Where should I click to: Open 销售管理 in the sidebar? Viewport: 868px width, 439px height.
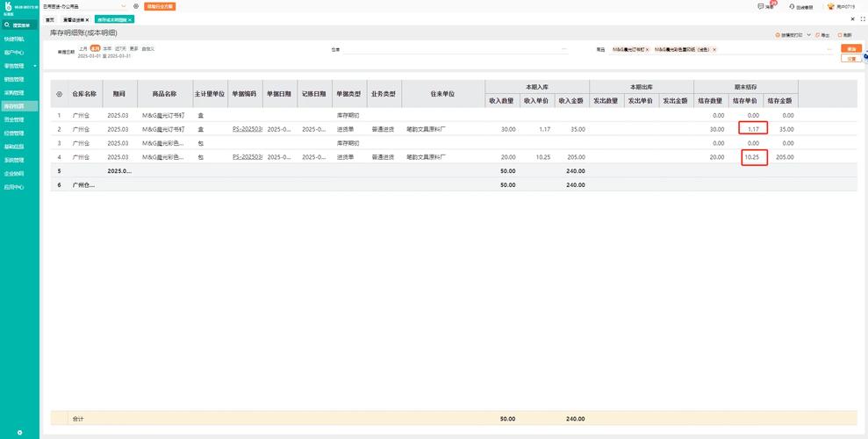14,79
